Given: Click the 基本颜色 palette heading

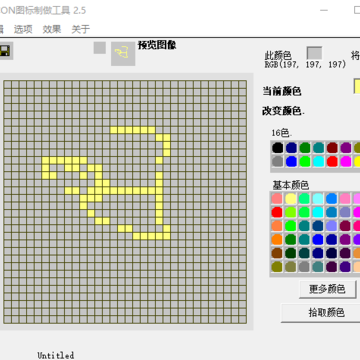Looking at the screenshot, I should pos(291,185).
